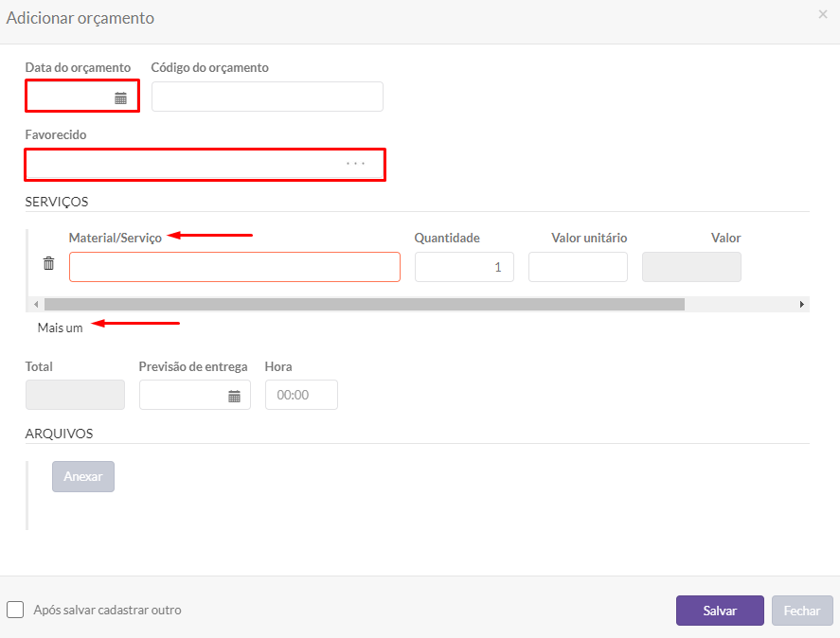Viewport: 840px width, 638px height.
Task: Click the Fechar button
Action: pyautogui.click(x=802, y=611)
